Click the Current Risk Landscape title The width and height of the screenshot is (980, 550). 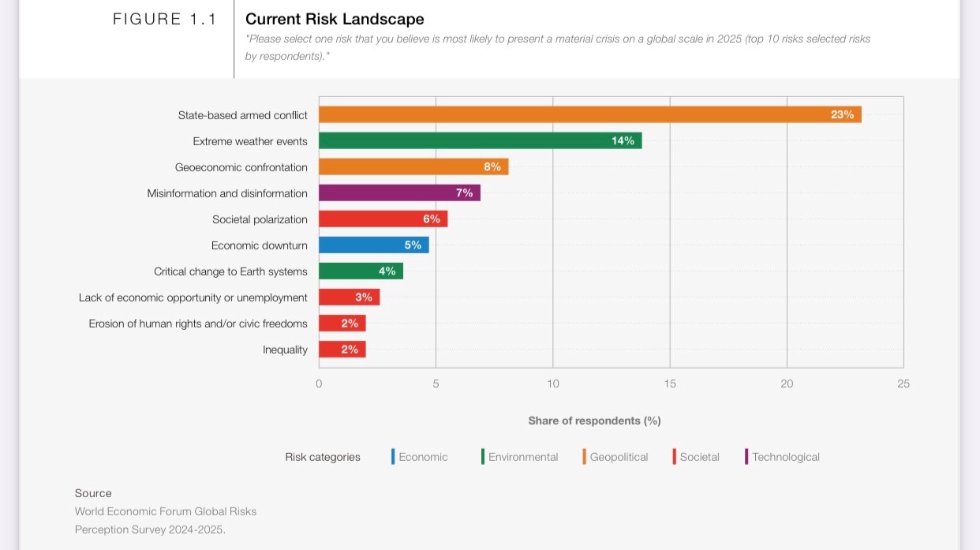[335, 19]
